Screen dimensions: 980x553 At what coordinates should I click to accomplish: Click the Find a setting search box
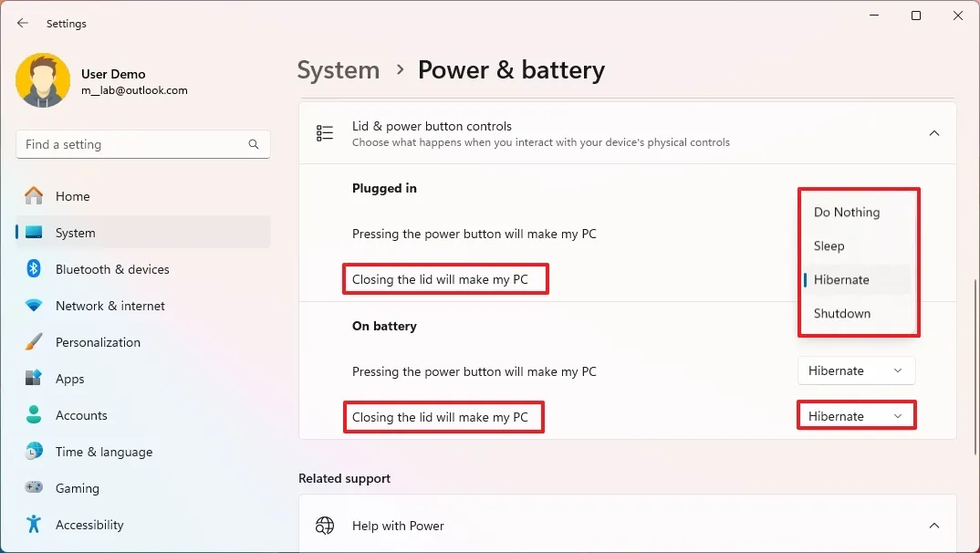click(142, 144)
